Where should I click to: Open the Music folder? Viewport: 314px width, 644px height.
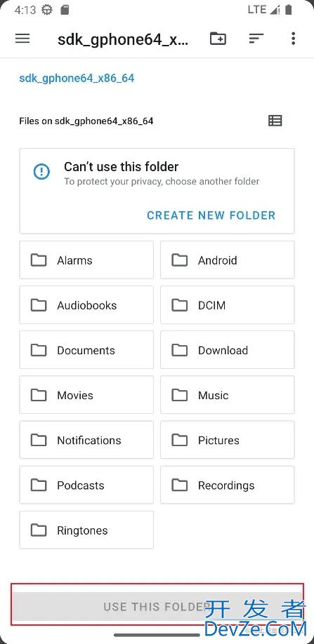pyautogui.click(x=228, y=395)
